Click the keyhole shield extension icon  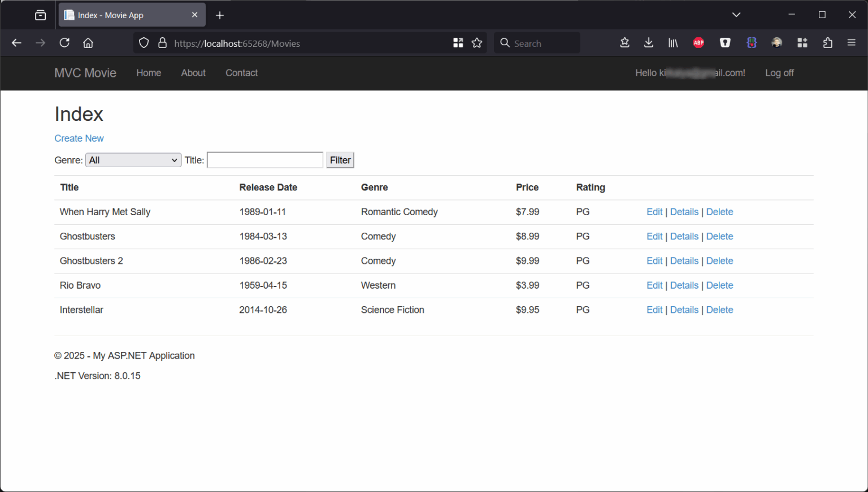click(x=724, y=42)
